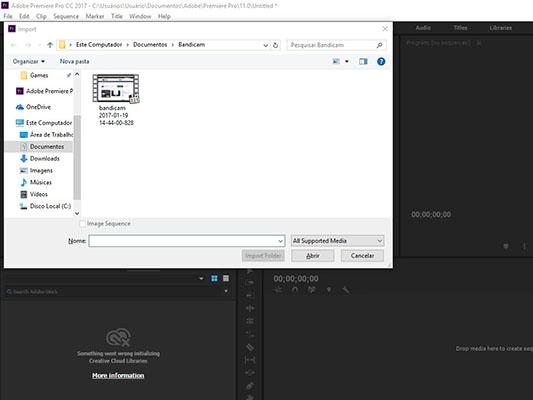Viewport: 533px width, 400px height.
Task: Switch to the Libraries workspace tab
Action: [501, 28]
